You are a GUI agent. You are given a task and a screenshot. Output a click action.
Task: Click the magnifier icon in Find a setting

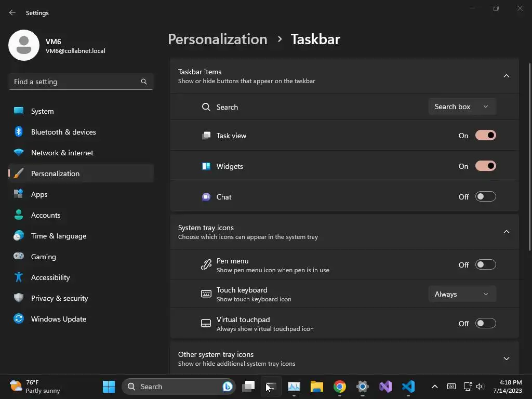[144, 82]
